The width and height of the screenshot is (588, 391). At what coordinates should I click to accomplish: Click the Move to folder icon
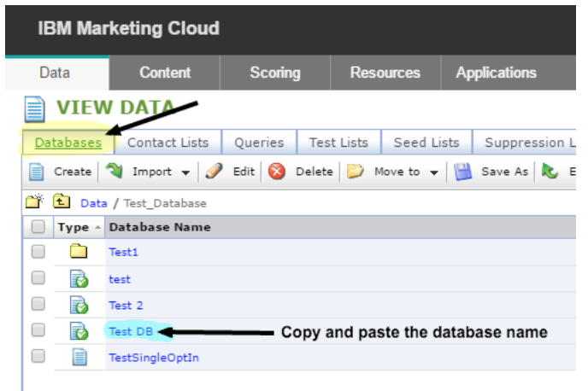click(356, 171)
